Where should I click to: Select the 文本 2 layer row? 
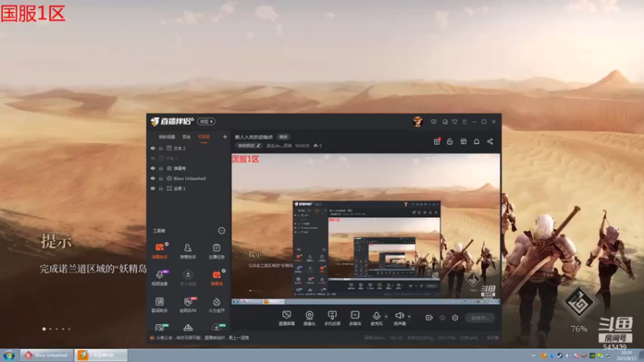[188, 148]
